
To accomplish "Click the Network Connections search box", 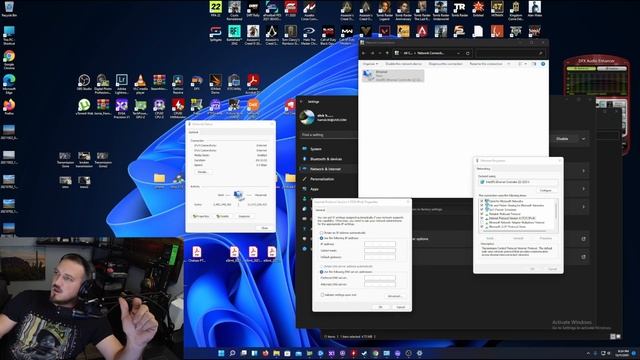I will tap(510, 53).
